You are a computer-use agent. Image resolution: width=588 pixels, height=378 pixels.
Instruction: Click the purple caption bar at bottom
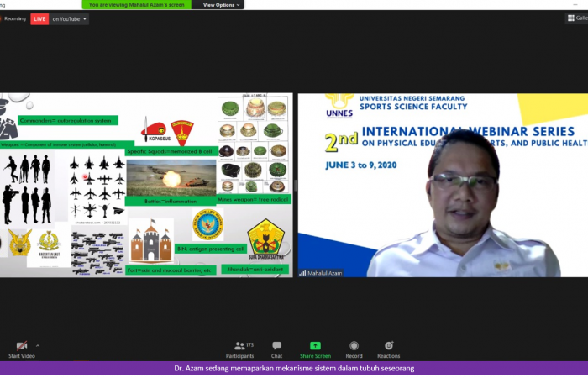click(x=294, y=368)
